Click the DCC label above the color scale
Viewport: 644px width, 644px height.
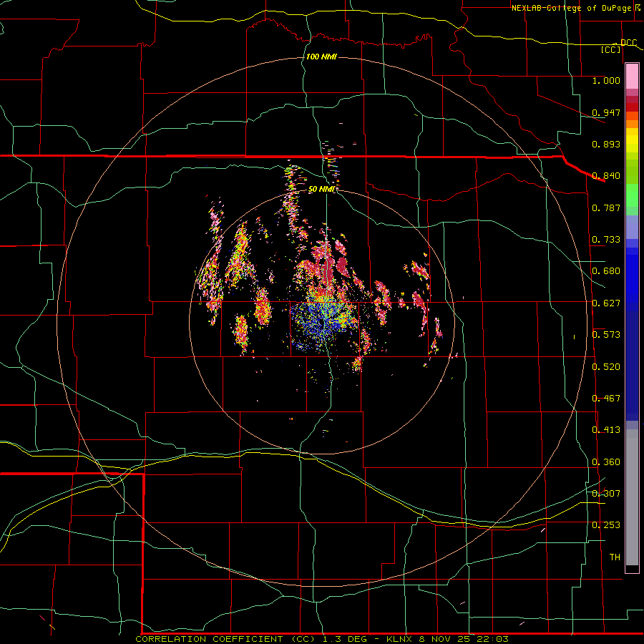(x=628, y=42)
